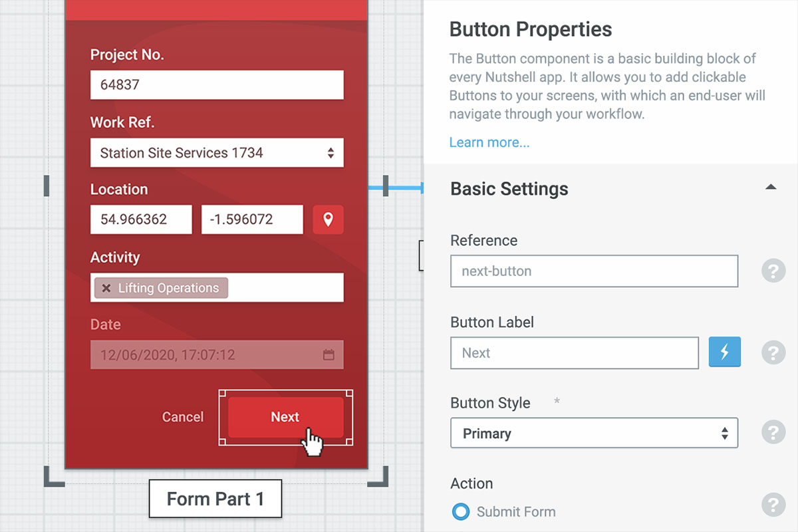Open help for the Button Style field

click(773, 433)
